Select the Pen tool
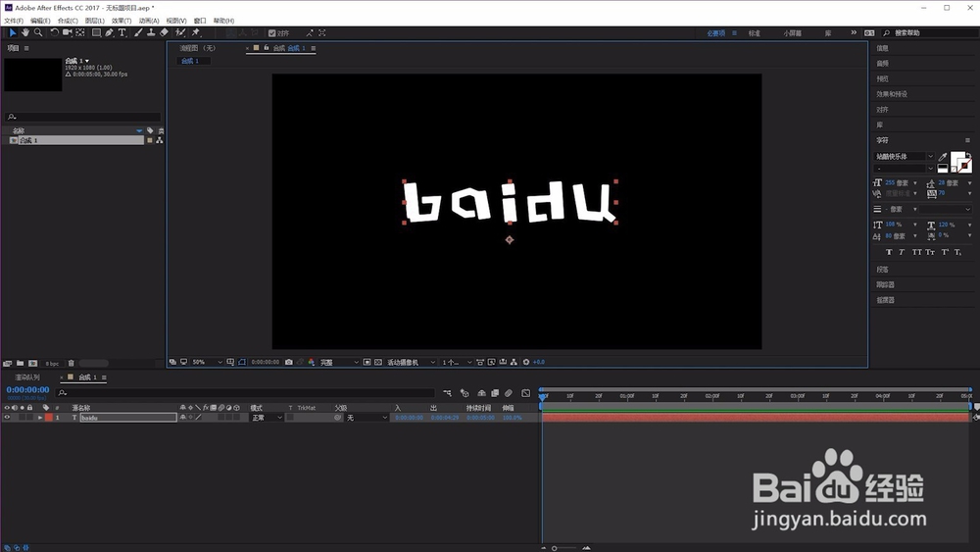 click(x=110, y=32)
